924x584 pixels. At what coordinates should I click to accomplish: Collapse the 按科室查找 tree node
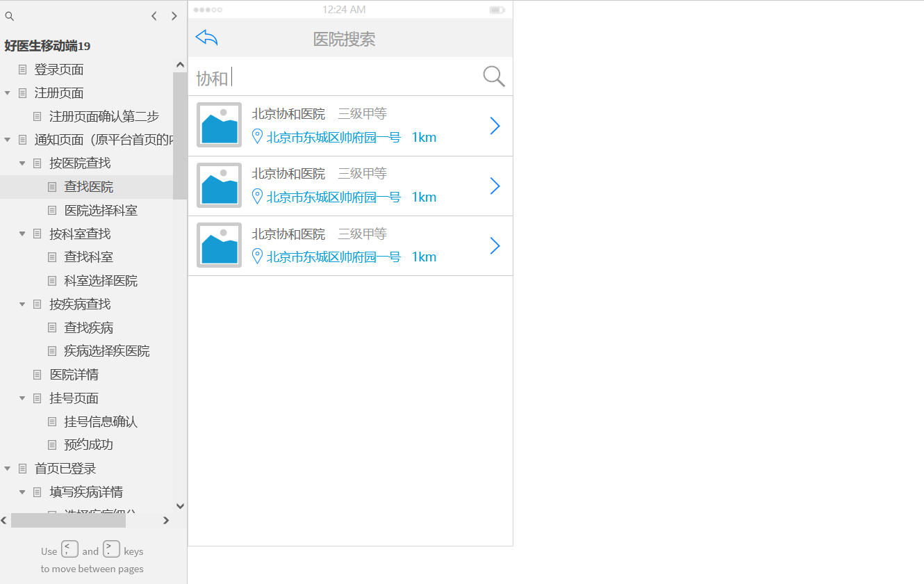click(22, 234)
